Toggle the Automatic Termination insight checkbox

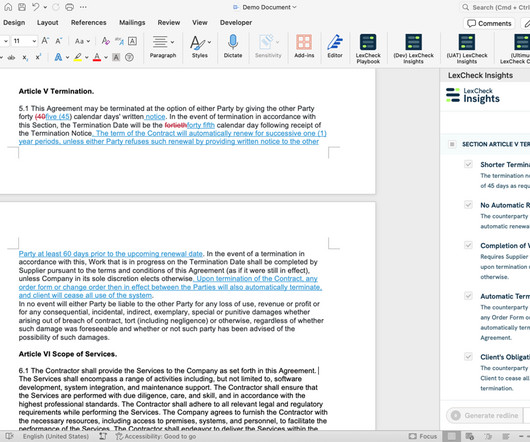coord(468,296)
